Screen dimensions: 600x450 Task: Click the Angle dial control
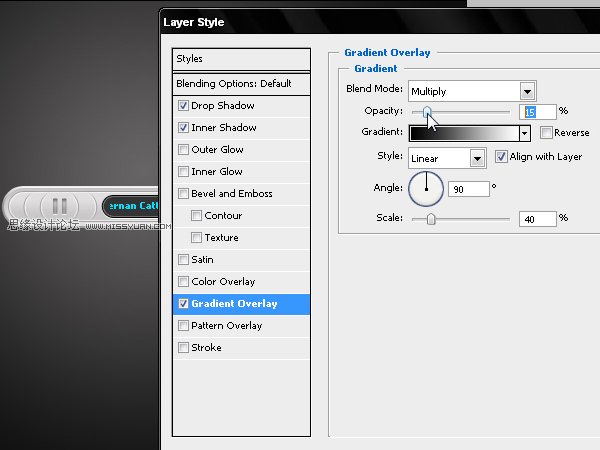coord(426,189)
